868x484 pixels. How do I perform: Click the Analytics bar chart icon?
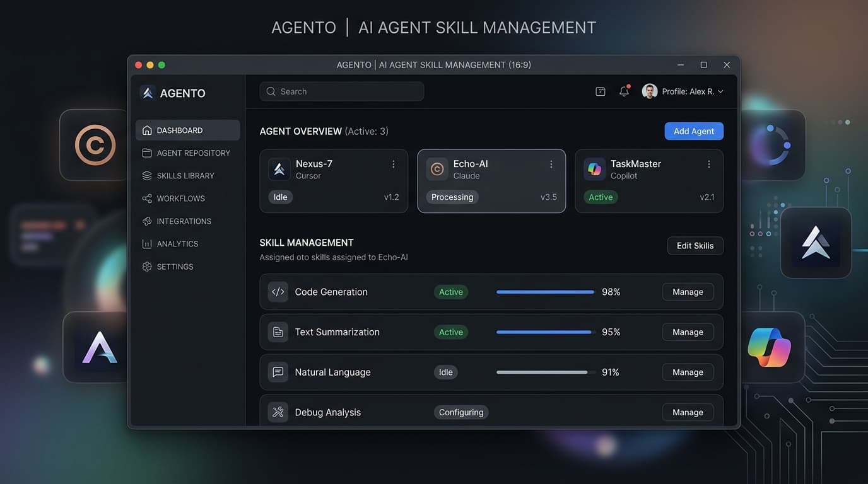pyautogui.click(x=147, y=244)
